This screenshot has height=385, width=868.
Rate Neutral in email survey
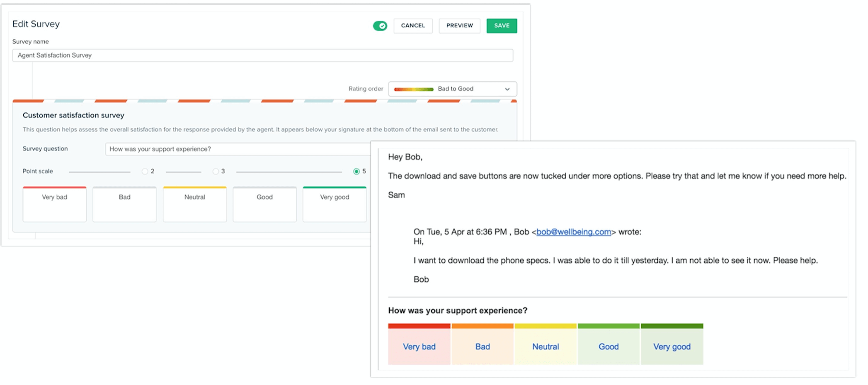tap(546, 344)
